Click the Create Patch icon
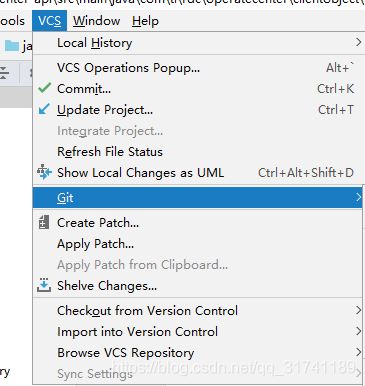The image size is (365, 386). click(x=44, y=222)
